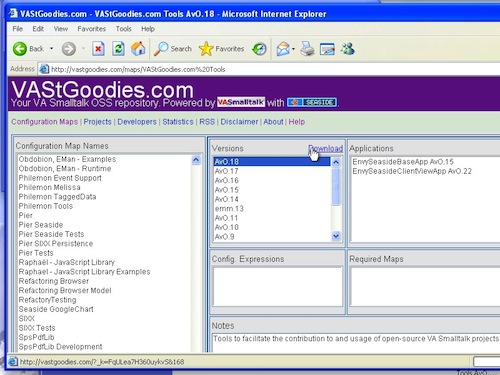Open the Help menu

(148, 29)
